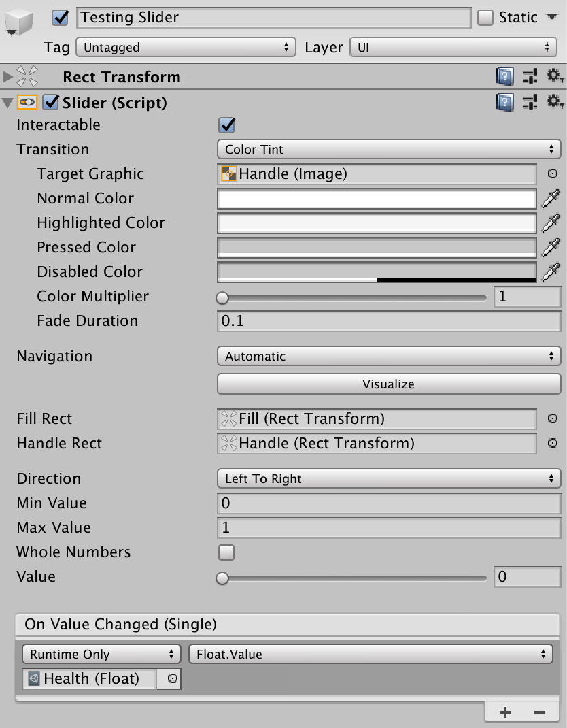Click Rect Transform settings gear icon
The width and height of the screenshot is (567, 728).
click(x=555, y=77)
